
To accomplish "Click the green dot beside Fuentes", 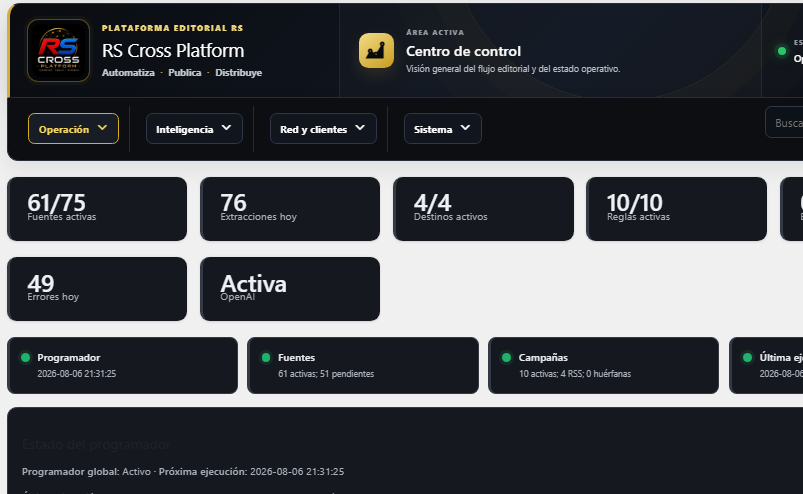I will (x=266, y=357).
